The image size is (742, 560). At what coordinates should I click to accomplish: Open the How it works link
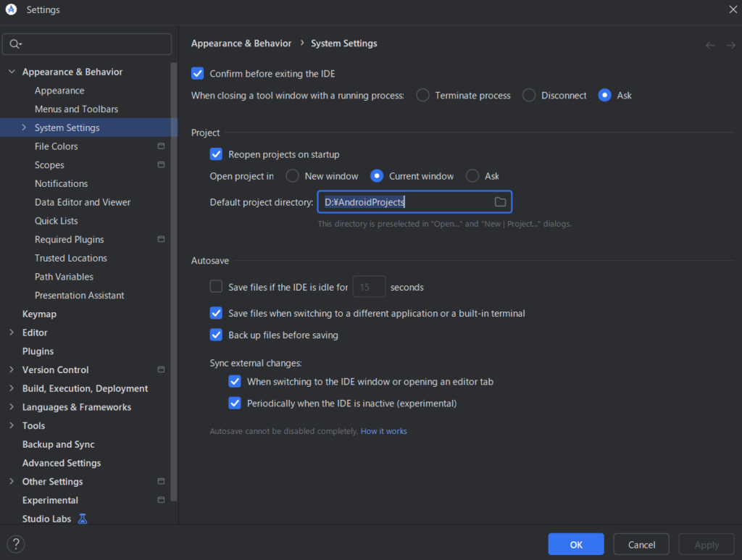[x=383, y=431]
